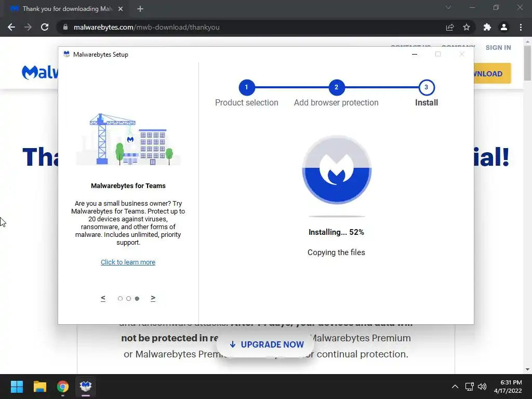532x399 pixels.
Task: Click the Malwarebytes logo on webpage
Action: 40,72
